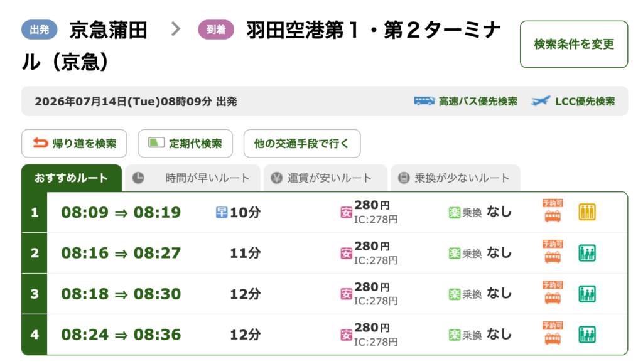The image size is (643, 364).
Task: Open the 定期代検索 button
Action: (185, 144)
